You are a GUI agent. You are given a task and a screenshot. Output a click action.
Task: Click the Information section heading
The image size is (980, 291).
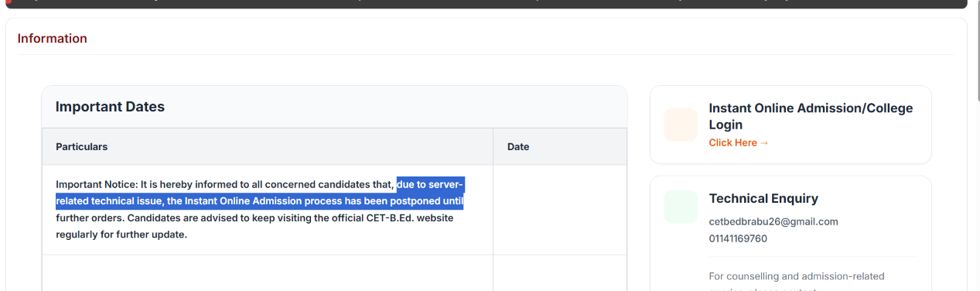53,39
